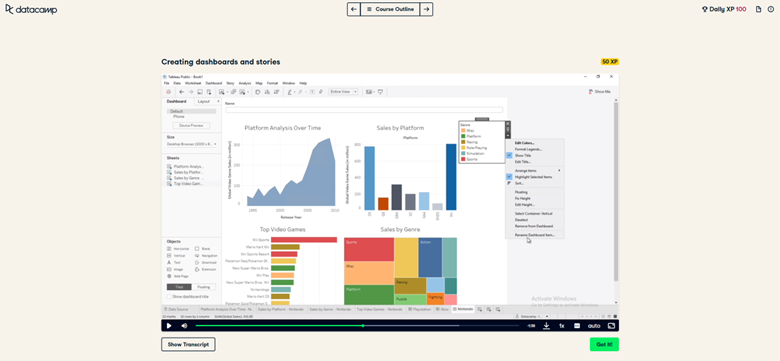Viewport: 780px width, 361px height.
Task: Click the green Got It! button
Action: (x=604, y=345)
